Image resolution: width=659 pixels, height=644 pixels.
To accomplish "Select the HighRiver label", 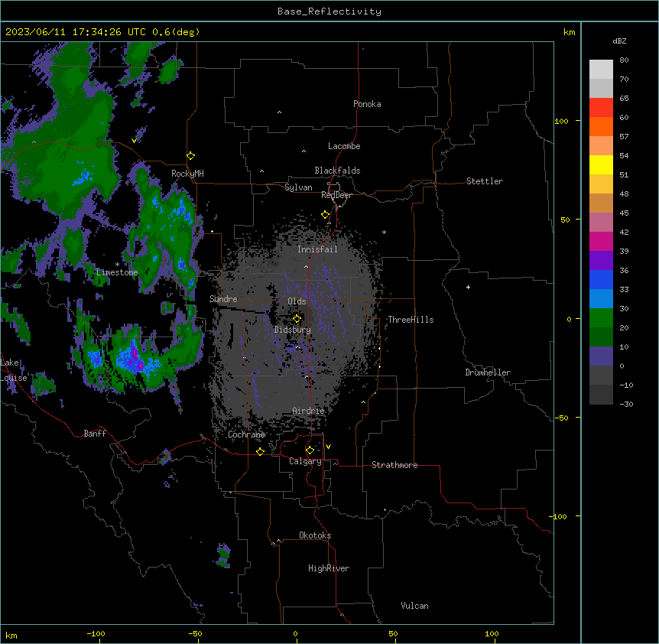I will (x=329, y=568).
